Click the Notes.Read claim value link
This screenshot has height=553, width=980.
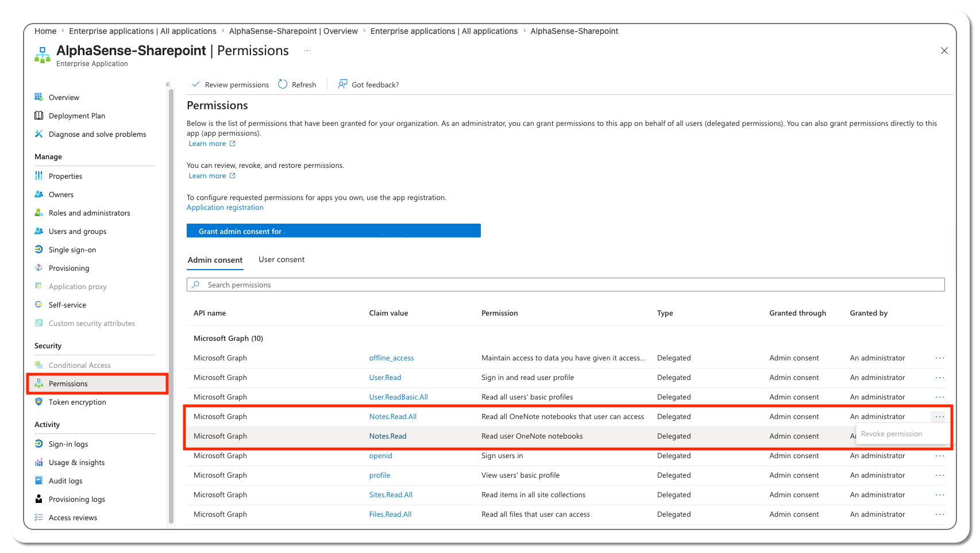click(388, 436)
